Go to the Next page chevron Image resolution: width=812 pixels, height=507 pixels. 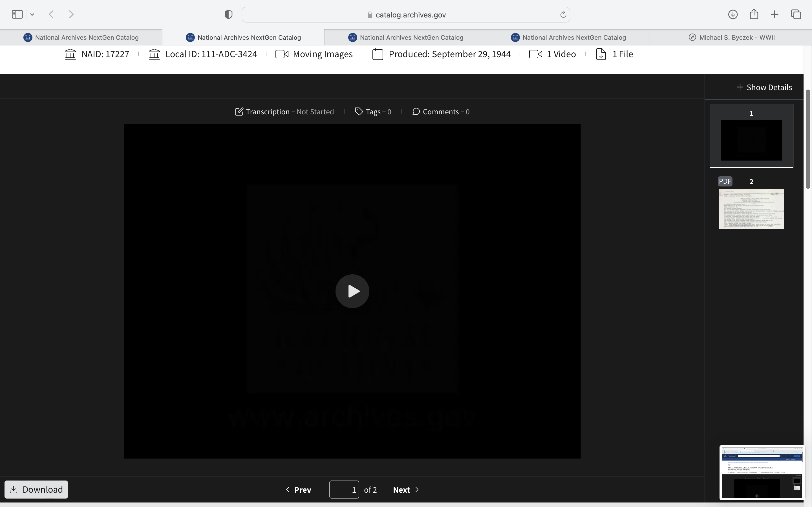click(417, 490)
